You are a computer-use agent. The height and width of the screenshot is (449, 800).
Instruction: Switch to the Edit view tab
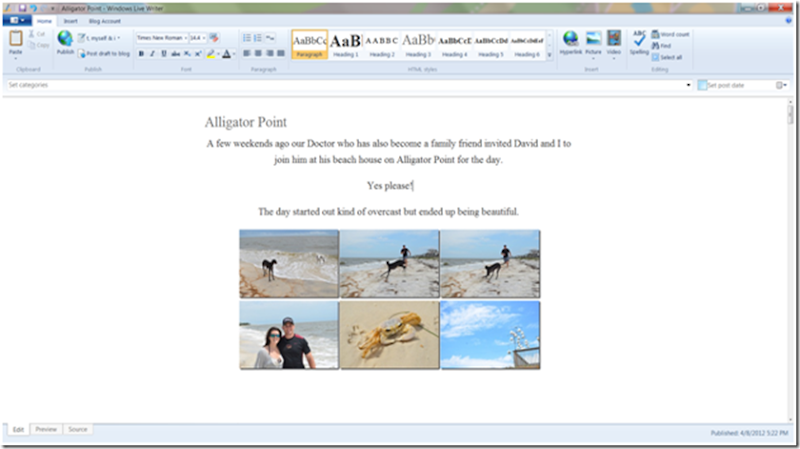(18, 430)
